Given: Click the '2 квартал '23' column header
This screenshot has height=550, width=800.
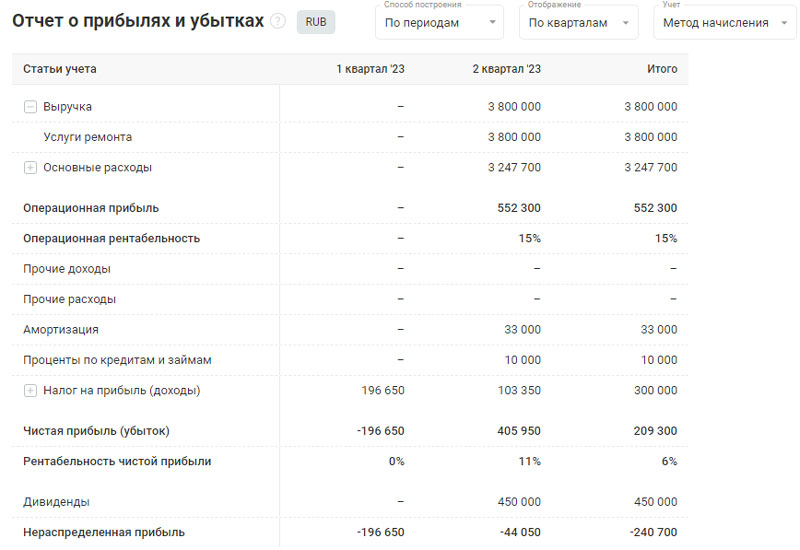Looking at the screenshot, I should pyautogui.click(x=507, y=69).
